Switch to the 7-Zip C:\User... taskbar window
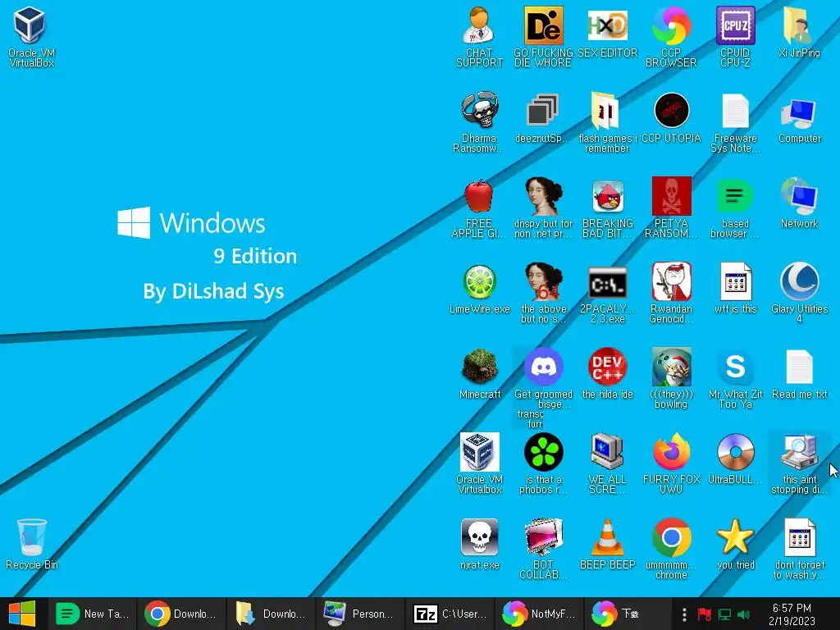840x630 pixels. (449, 614)
